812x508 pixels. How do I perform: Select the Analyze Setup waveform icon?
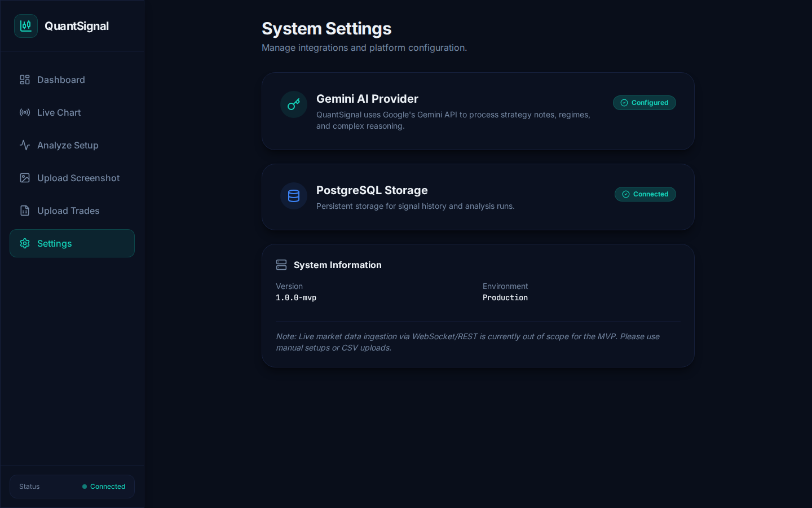click(25, 145)
